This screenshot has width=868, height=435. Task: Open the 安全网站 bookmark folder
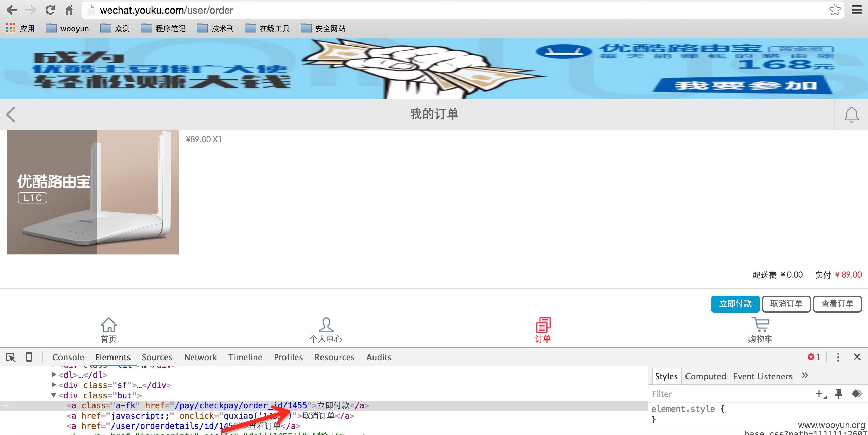[x=323, y=28]
